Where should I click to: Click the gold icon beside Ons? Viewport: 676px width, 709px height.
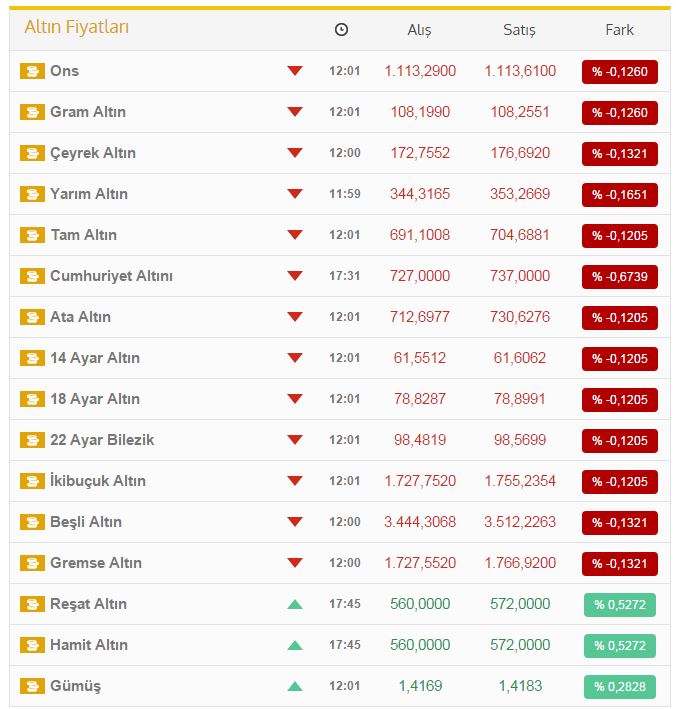(32, 71)
